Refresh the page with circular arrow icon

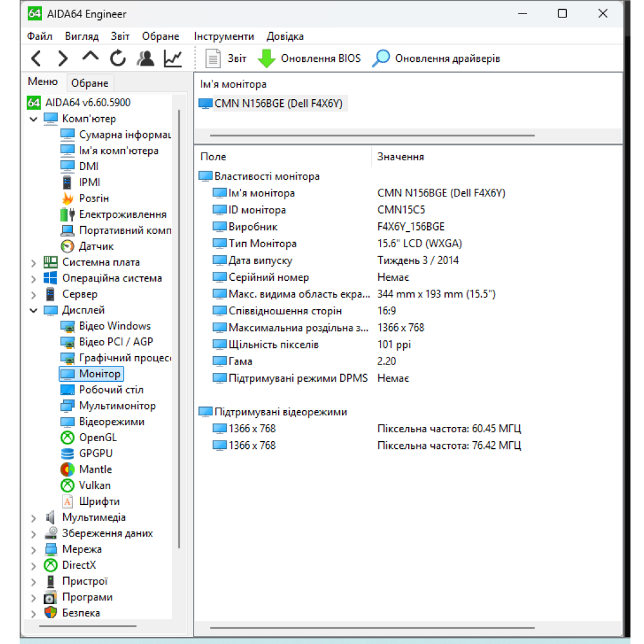pyautogui.click(x=118, y=59)
